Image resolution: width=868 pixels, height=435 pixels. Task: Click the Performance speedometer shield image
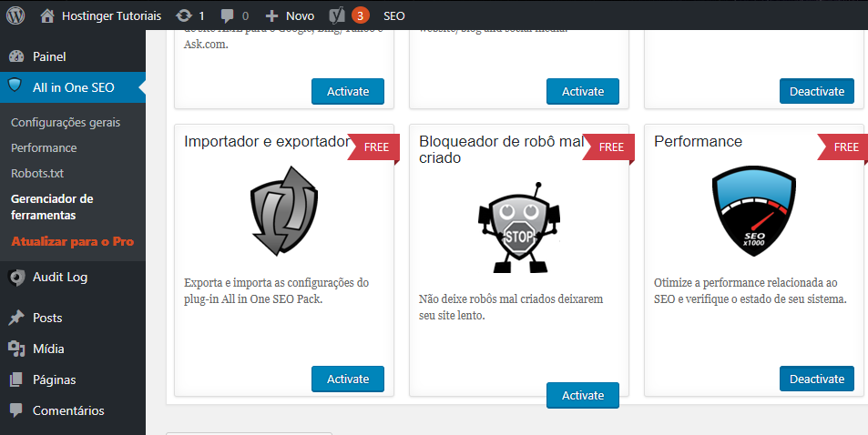[754, 211]
